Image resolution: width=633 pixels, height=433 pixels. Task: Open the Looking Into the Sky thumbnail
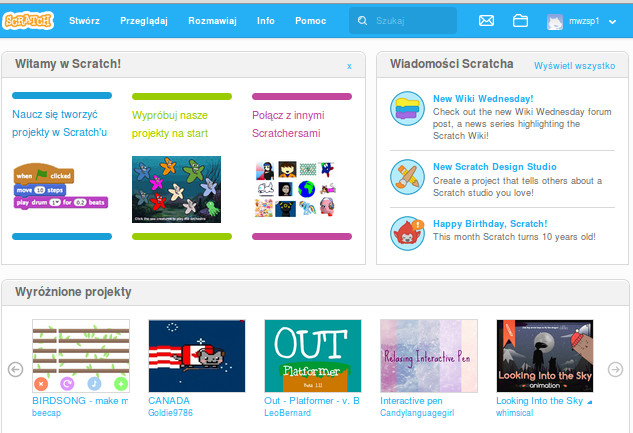coord(545,356)
